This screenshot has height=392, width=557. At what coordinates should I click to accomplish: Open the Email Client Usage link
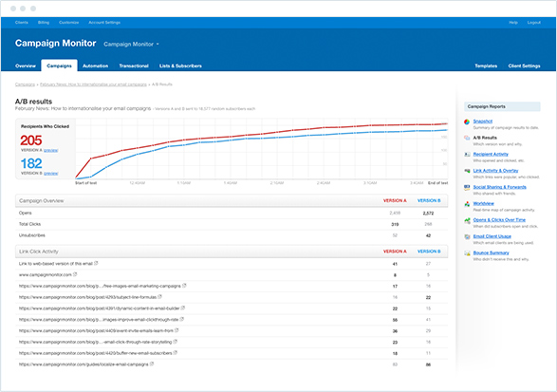(x=492, y=236)
